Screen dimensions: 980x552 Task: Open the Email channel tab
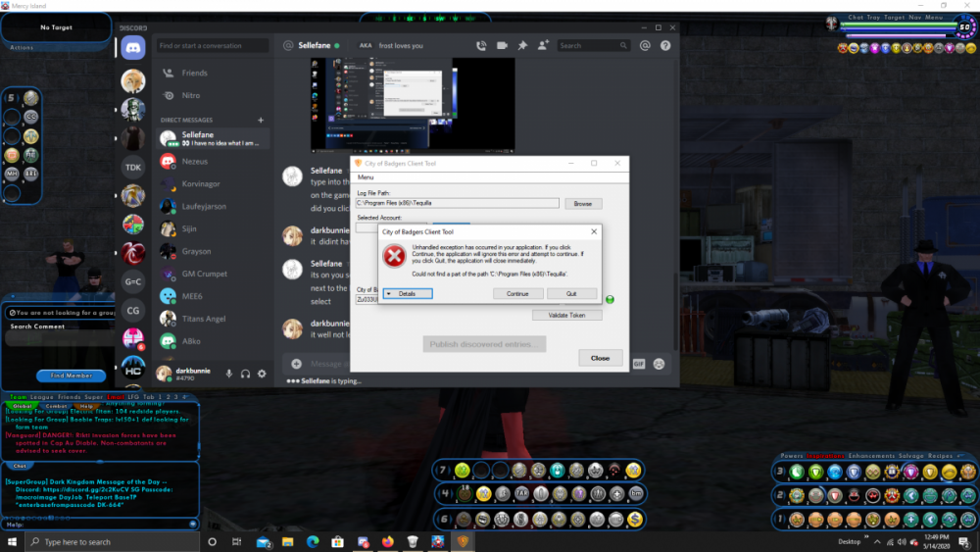[x=116, y=397]
